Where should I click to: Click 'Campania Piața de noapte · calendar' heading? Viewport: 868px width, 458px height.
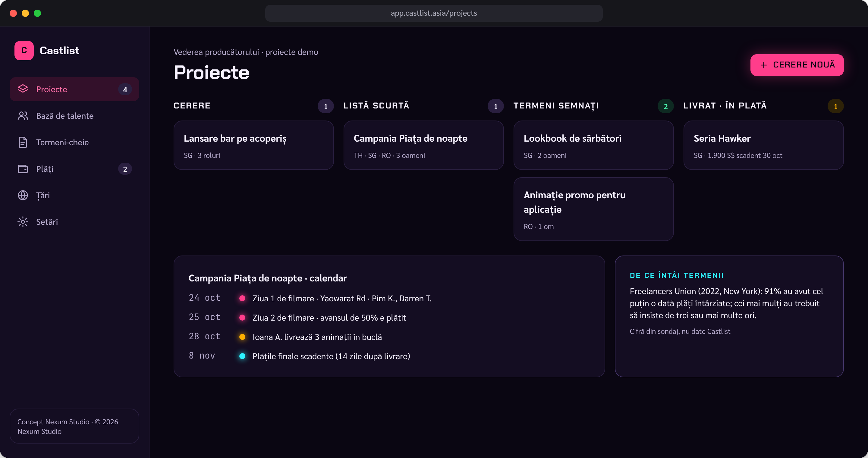pyautogui.click(x=268, y=278)
